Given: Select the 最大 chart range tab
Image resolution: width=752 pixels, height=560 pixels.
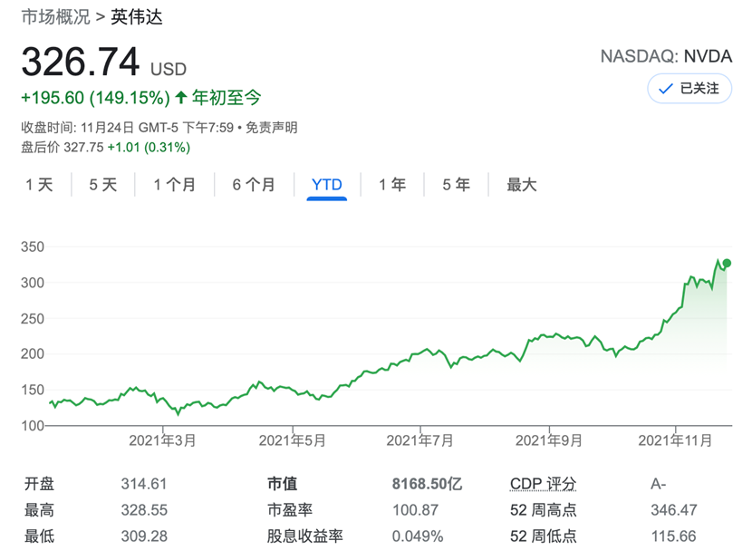Looking at the screenshot, I should point(522,185).
